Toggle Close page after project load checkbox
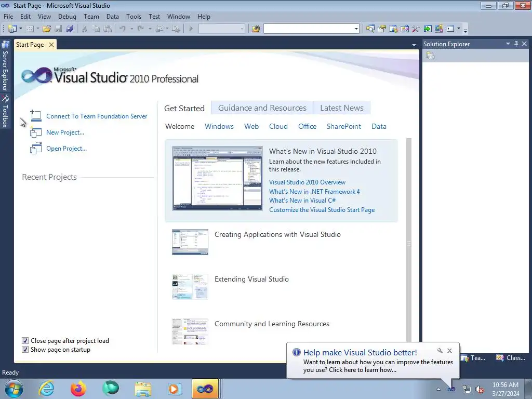 pyautogui.click(x=25, y=341)
